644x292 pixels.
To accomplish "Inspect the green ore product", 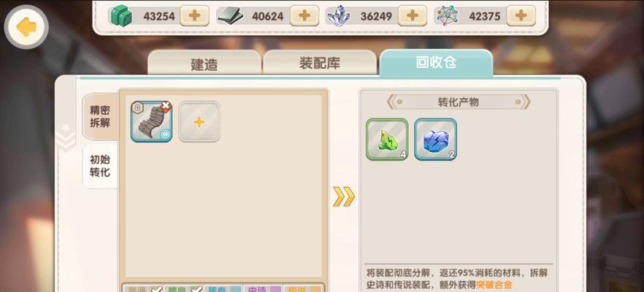I will click(387, 139).
